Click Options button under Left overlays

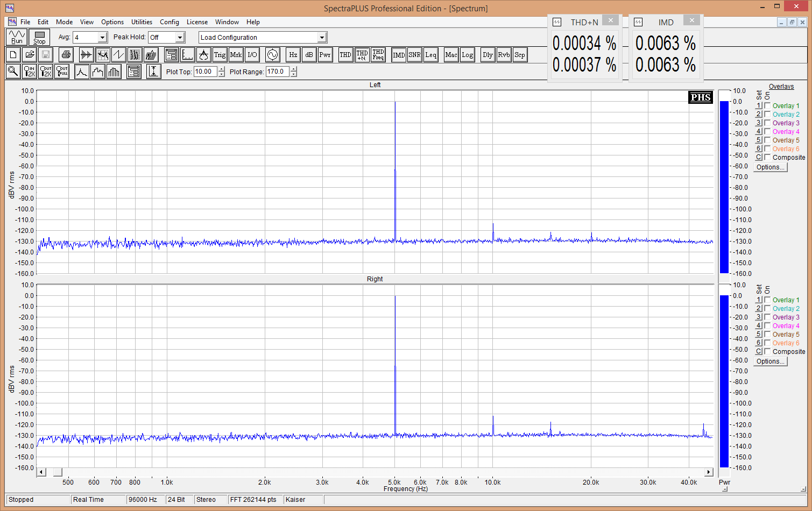click(x=770, y=167)
